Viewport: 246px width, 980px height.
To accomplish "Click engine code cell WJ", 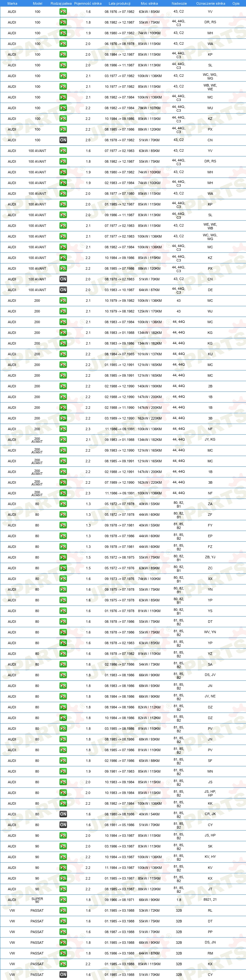I will [x=210, y=311].
